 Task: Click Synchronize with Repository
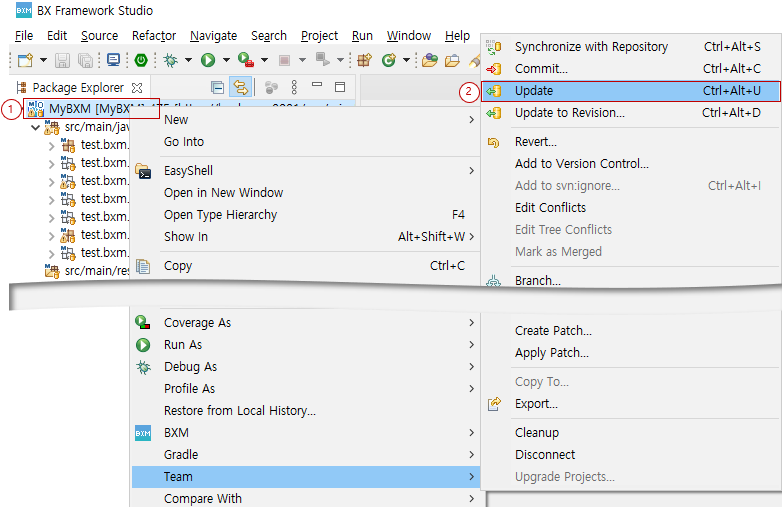point(590,47)
